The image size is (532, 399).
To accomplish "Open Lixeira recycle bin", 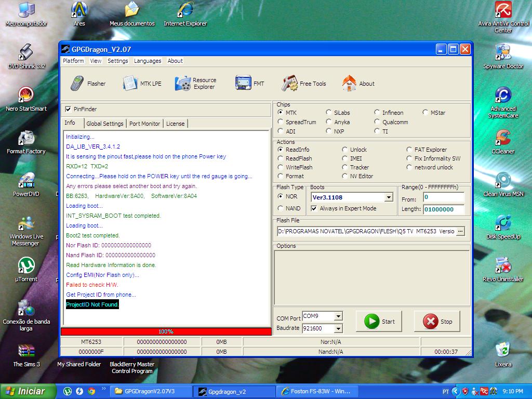I will (x=503, y=355).
